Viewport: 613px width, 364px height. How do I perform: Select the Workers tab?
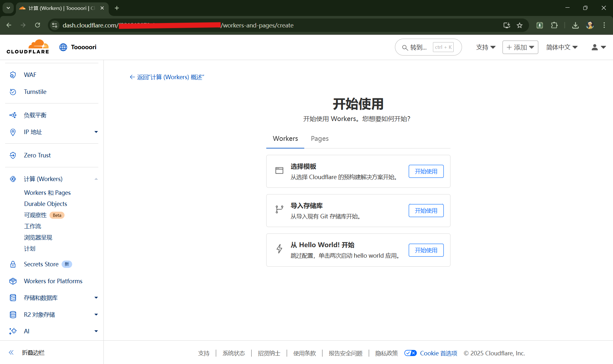tap(285, 139)
